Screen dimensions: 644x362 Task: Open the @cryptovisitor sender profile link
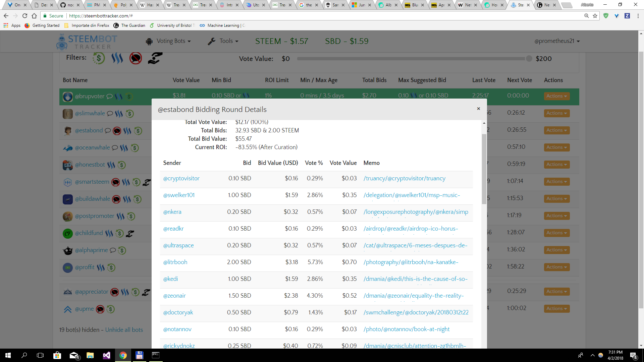coord(181,178)
